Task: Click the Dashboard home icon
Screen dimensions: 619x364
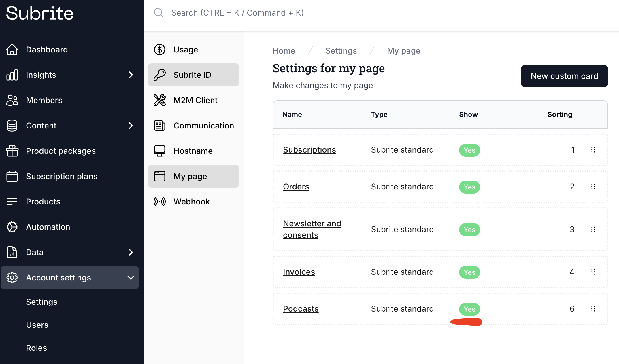Action: tap(12, 50)
